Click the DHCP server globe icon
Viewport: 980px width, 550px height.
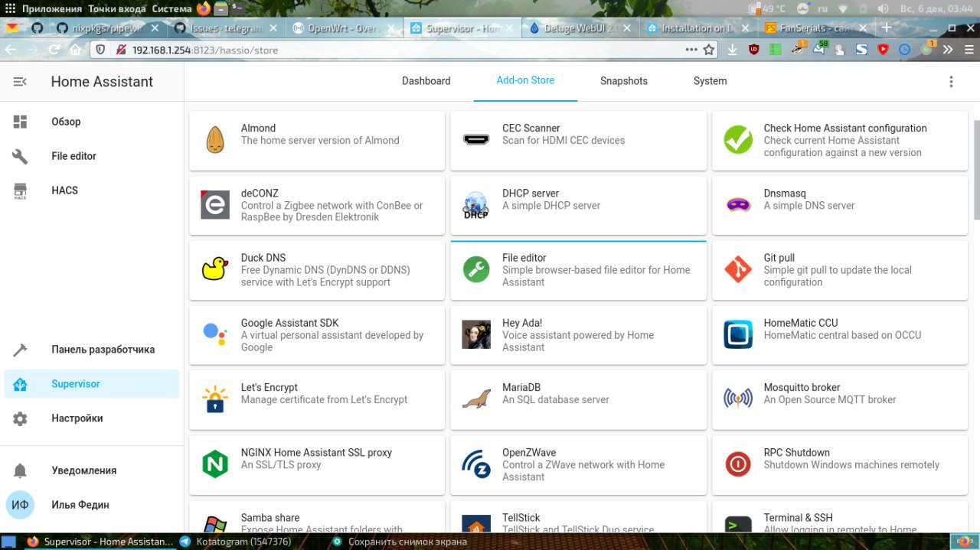[x=476, y=205]
